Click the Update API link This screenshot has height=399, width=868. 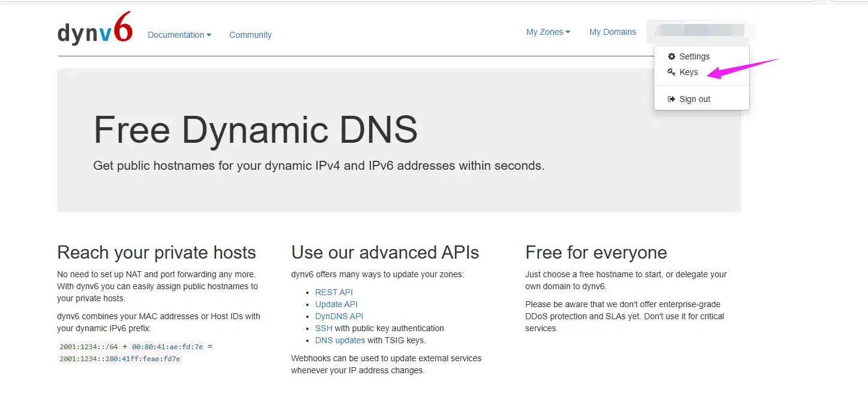(336, 304)
